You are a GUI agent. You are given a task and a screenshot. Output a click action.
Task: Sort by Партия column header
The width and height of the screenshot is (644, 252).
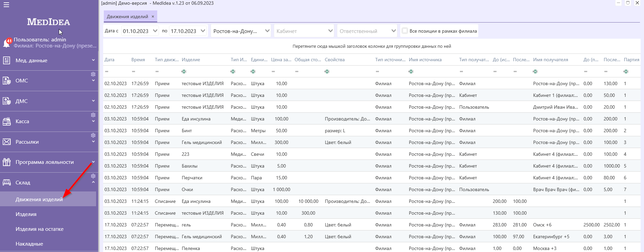coord(631,60)
